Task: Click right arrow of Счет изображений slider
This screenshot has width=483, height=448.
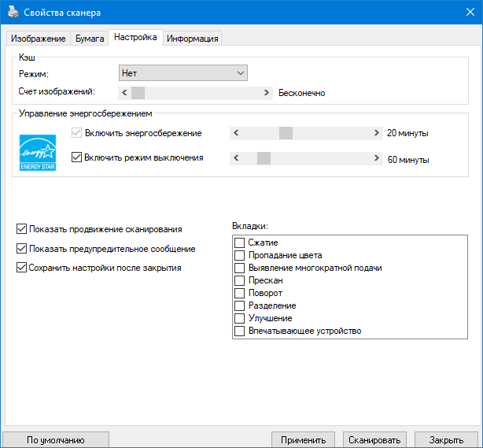Action: (x=267, y=93)
